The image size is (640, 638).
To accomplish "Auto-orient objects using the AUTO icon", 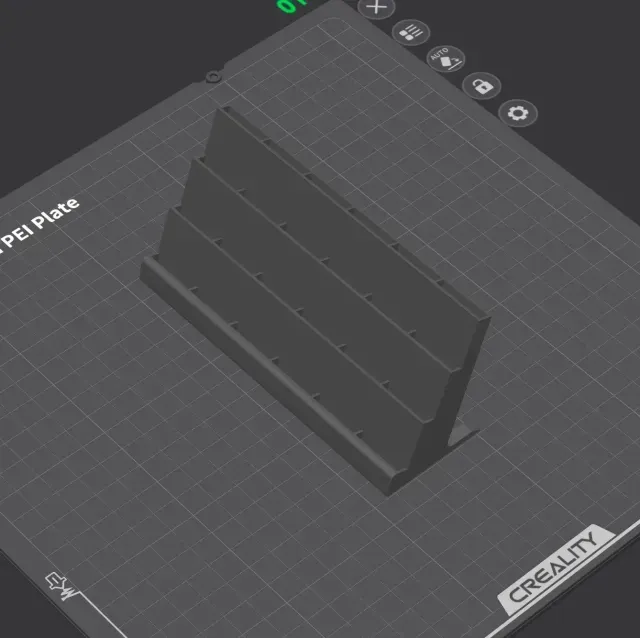I will tap(446, 59).
